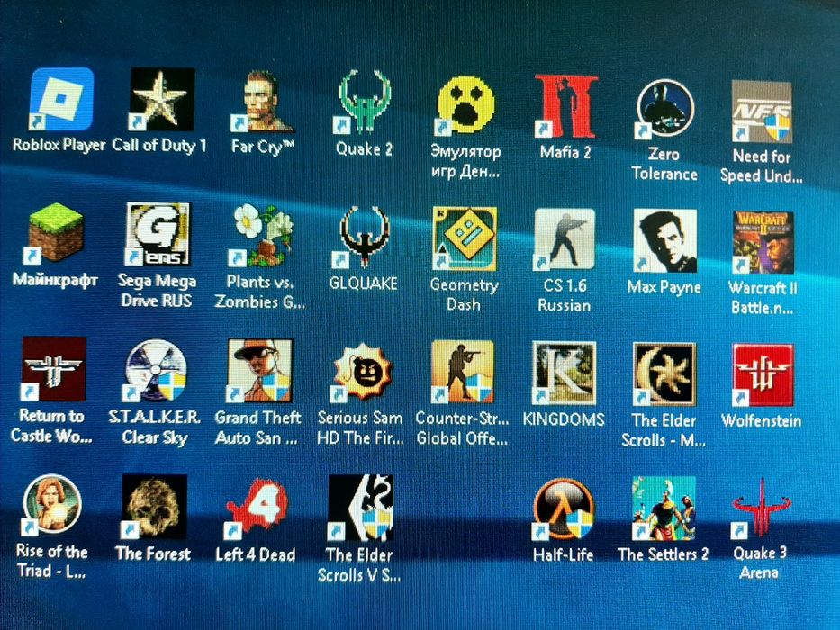
Task: Open the CS 1.6 Russian shortcut
Action: [x=565, y=239]
